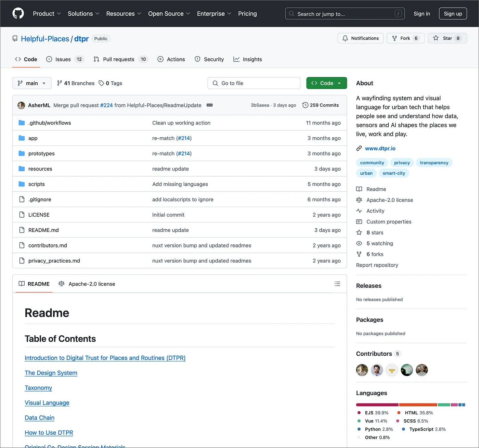479x448 pixels.
Task: Select the Apache-2.0 license readme tab
Action: click(87, 284)
